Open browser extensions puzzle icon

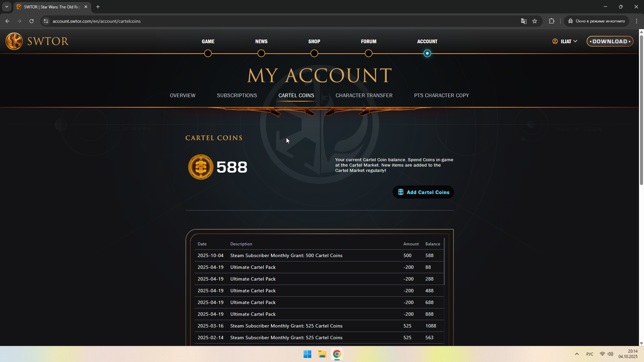click(551, 21)
